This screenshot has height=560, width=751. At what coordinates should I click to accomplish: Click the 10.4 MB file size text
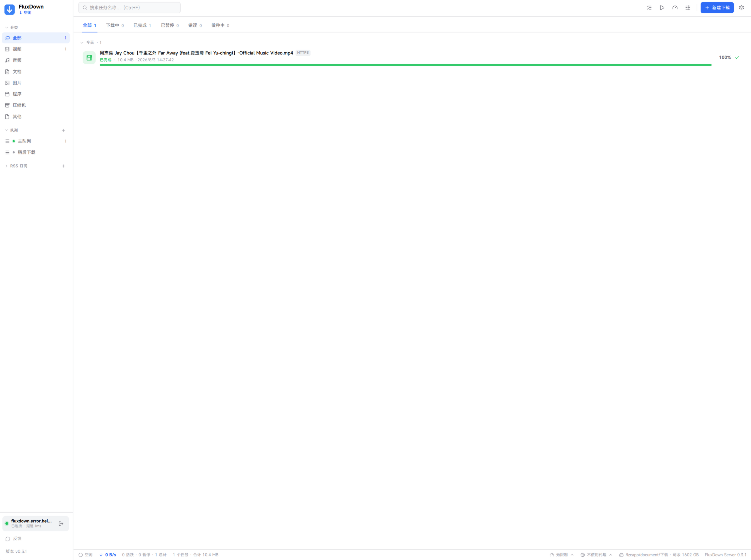pos(125,60)
